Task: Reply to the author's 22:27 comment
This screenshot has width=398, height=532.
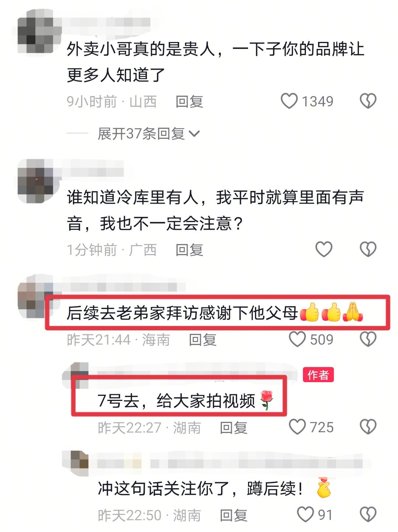Action: [234, 427]
